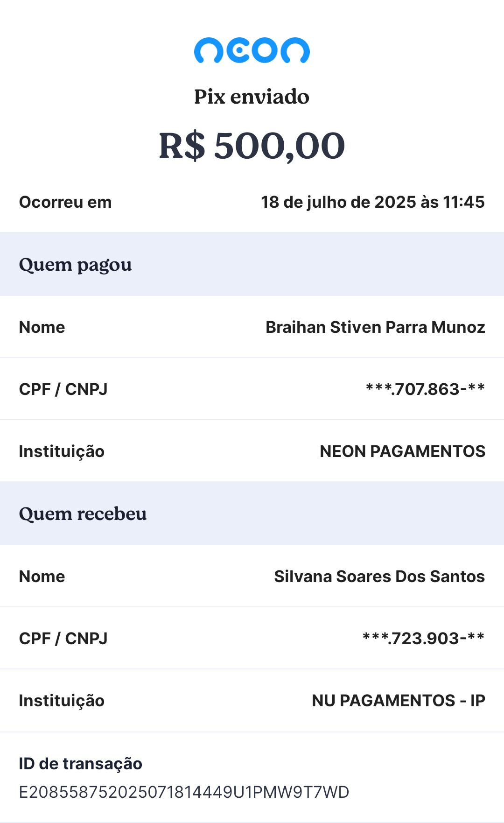
Task: Click CPF / CNPJ label under Quem pagou
Action: (x=63, y=389)
